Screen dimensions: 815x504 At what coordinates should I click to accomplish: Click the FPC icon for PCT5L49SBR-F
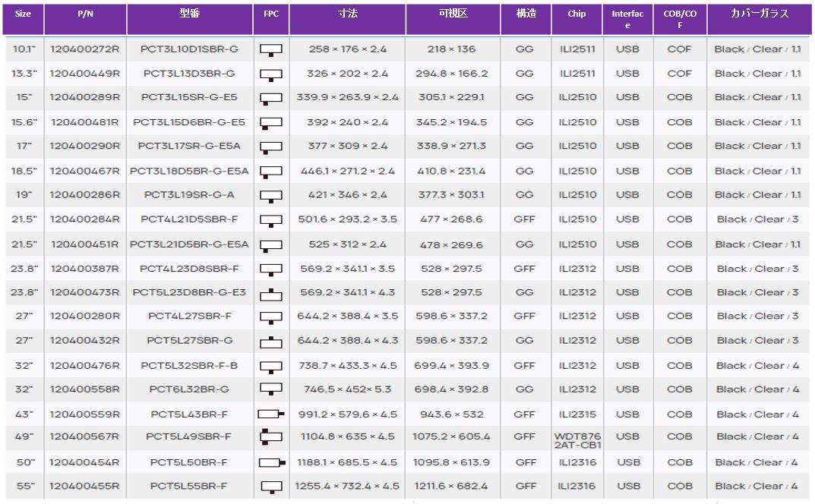tap(271, 437)
